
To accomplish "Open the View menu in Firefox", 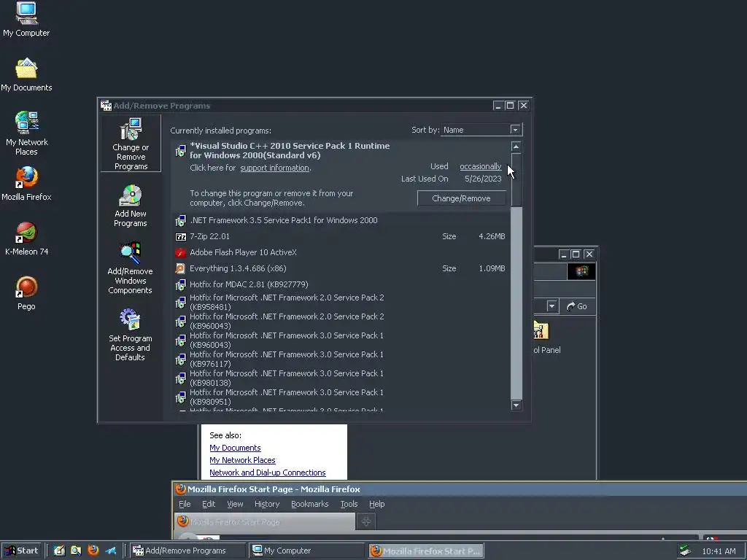I will coord(235,504).
